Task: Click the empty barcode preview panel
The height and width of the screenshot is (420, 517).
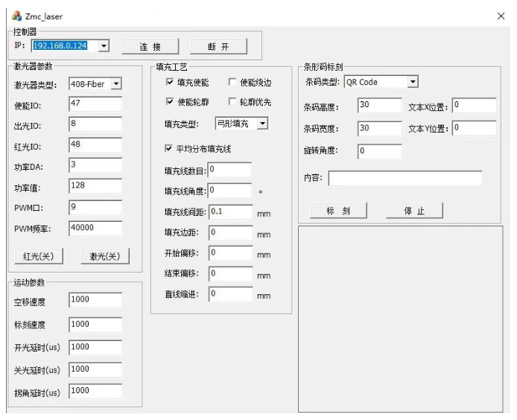Action: click(x=401, y=319)
